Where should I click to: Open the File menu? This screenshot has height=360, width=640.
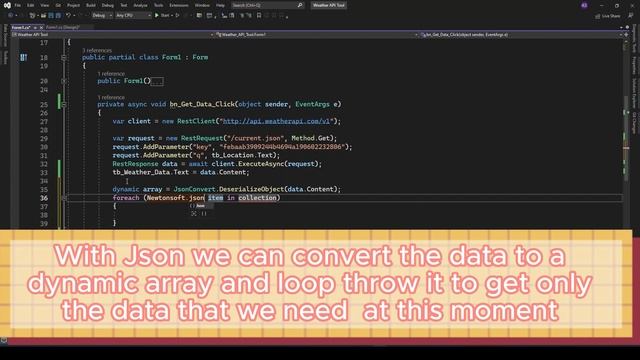18,5
